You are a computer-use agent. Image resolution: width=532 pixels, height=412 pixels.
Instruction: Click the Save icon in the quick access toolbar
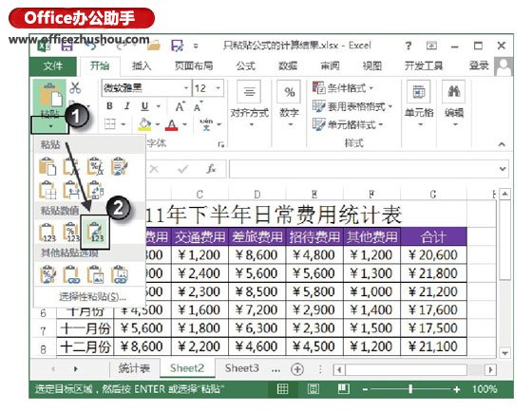pyautogui.click(x=66, y=46)
